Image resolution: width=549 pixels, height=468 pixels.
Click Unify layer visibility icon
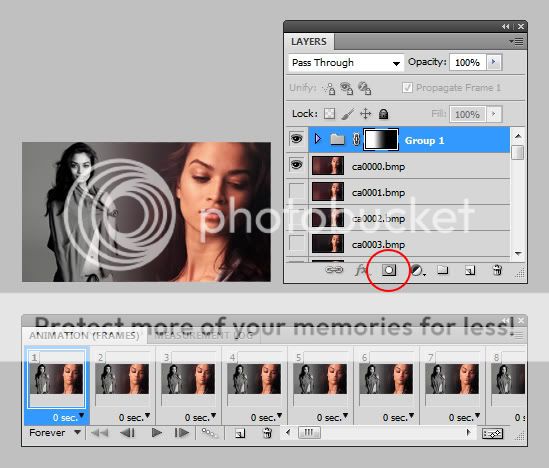(347, 89)
